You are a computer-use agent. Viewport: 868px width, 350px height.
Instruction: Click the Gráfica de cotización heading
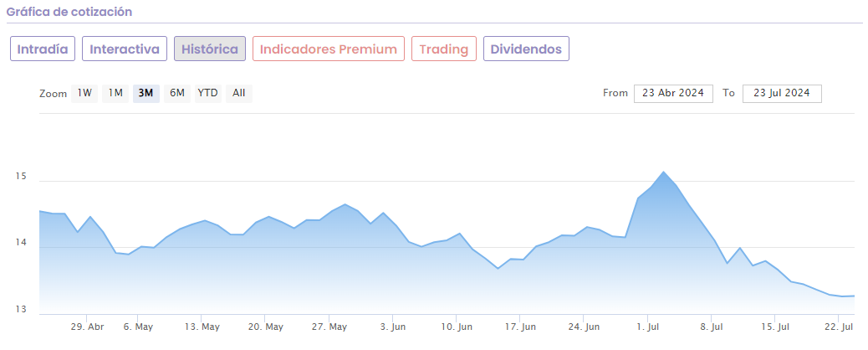click(x=69, y=13)
